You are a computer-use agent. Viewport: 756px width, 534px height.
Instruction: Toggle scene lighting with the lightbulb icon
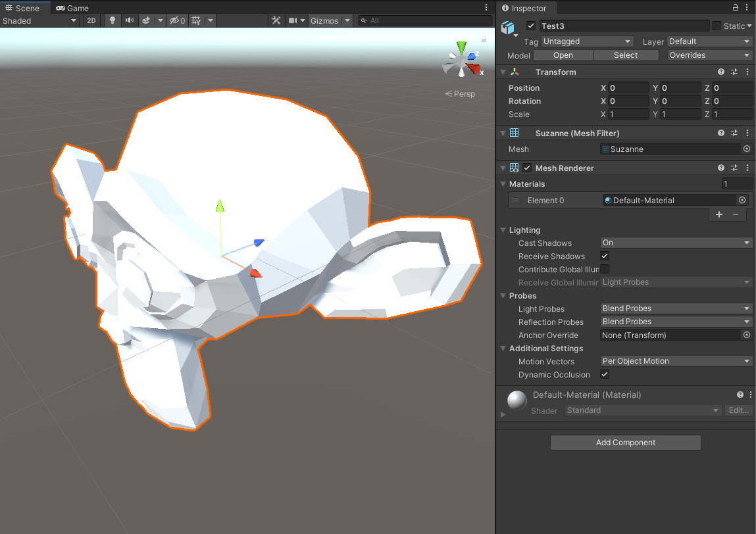point(112,20)
